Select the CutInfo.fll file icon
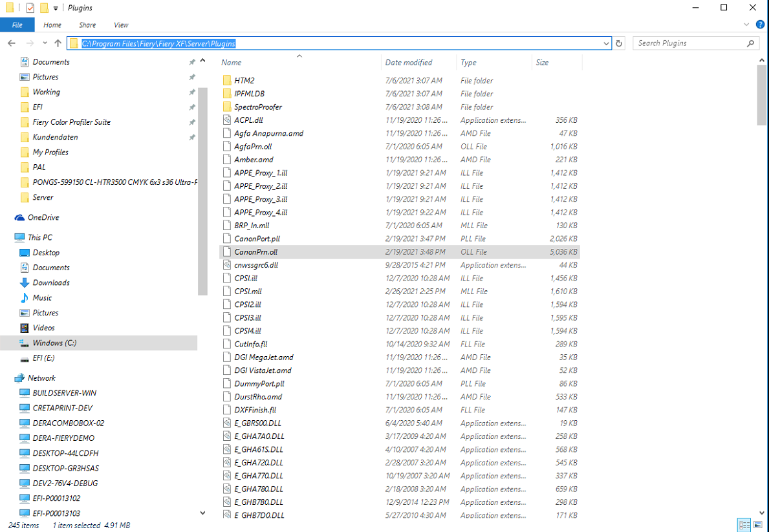This screenshot has height=532, width=769. click(226, 344)
